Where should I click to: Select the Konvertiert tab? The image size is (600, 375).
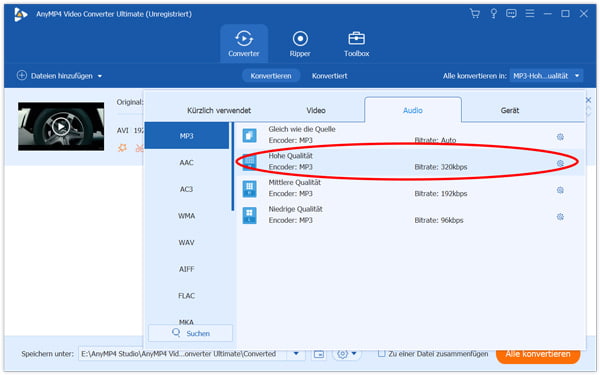point(329,76)
